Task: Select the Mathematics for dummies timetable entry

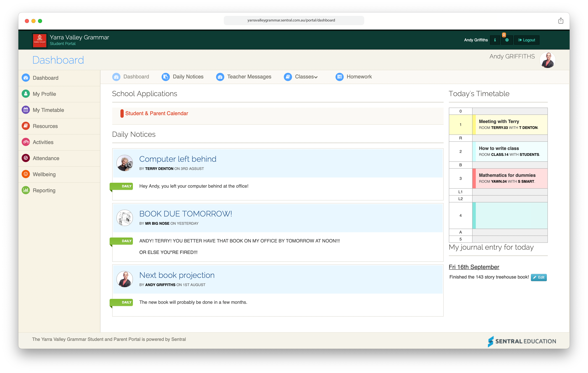Action: click(507, 178)
